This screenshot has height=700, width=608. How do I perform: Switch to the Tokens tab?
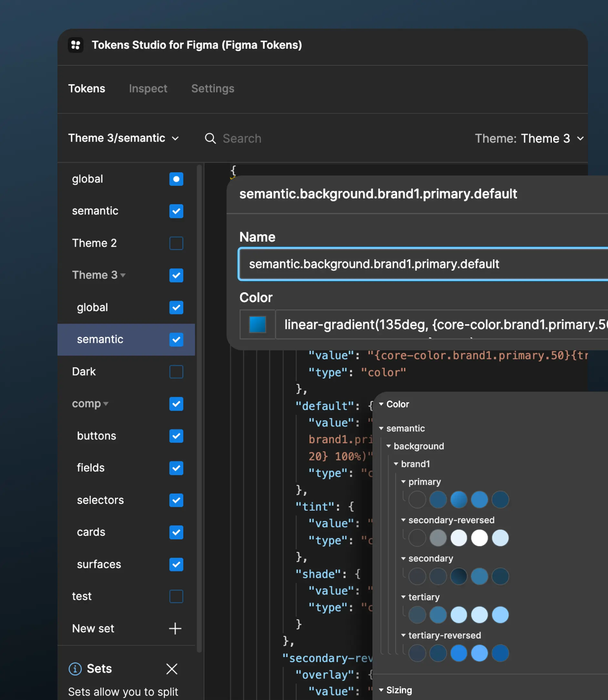86,88
